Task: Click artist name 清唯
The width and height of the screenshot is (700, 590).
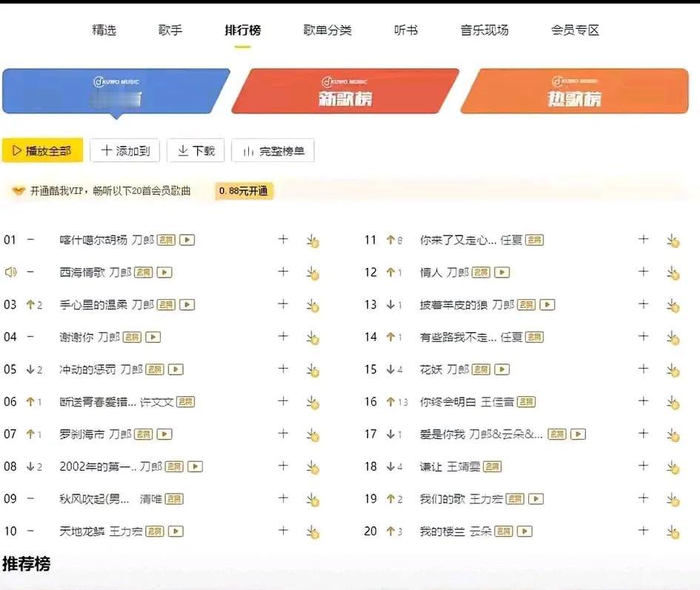Action: pos(150,499)
